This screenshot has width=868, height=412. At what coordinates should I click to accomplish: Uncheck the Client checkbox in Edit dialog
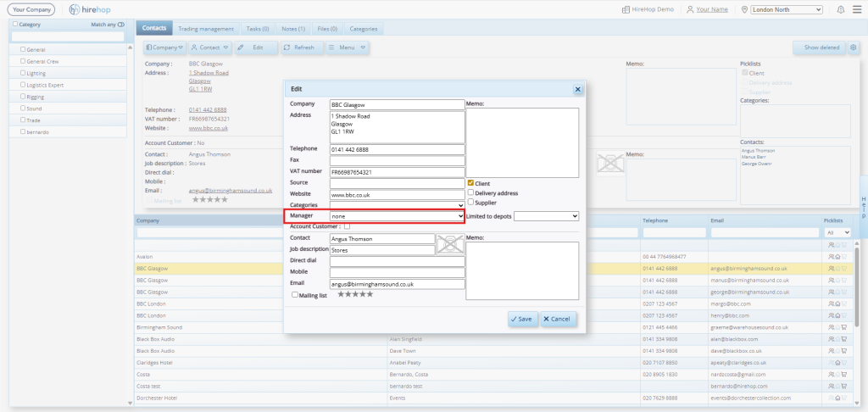pyautogui.click(x=470, y=183)
